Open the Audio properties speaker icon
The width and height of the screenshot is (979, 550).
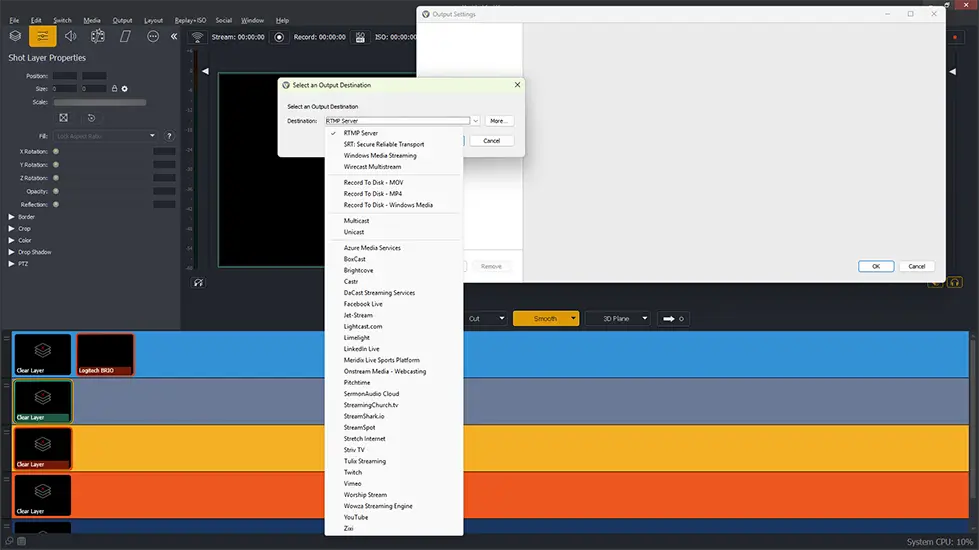coord(71,36)
